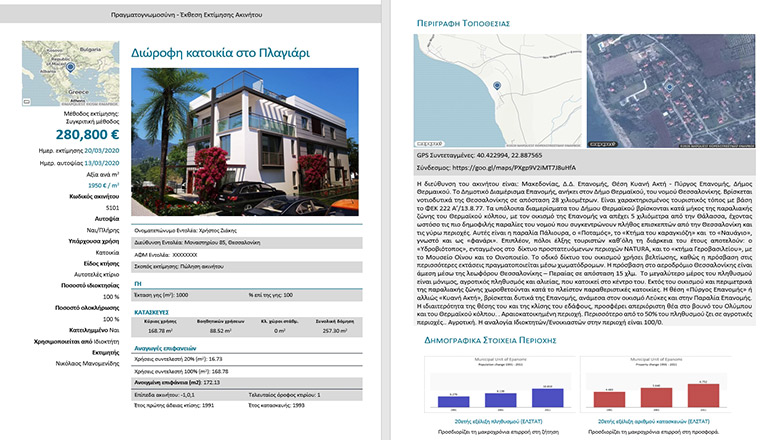This screenshot has height=440, width=770.
Task: Click the valuation date 20/03/2020
Action: 102,151
